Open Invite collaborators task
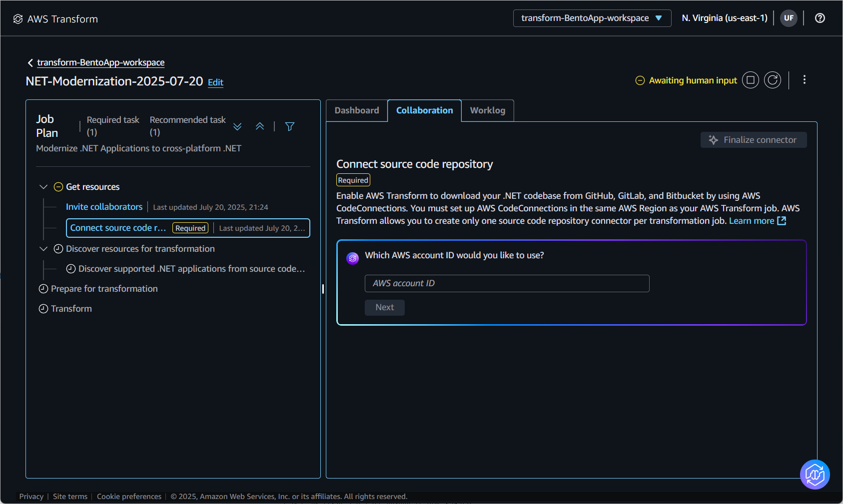843x504 pixels. point(104,207)
